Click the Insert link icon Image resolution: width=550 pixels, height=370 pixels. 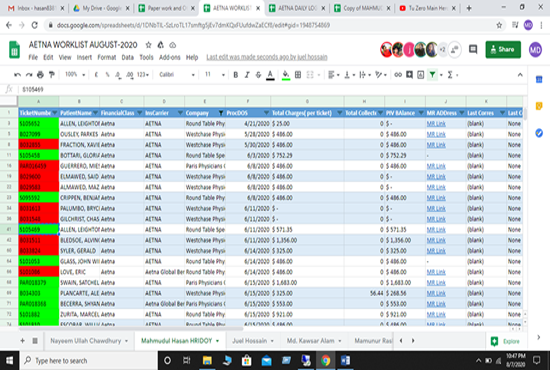coord(398,75)
